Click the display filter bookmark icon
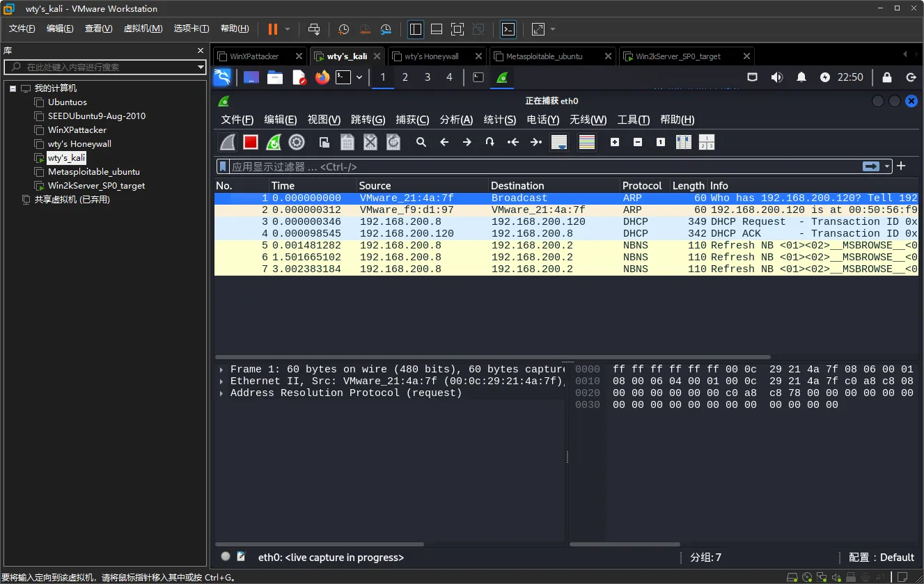The height and width of the screenshot is (584, 924). (x=223, y=166)
